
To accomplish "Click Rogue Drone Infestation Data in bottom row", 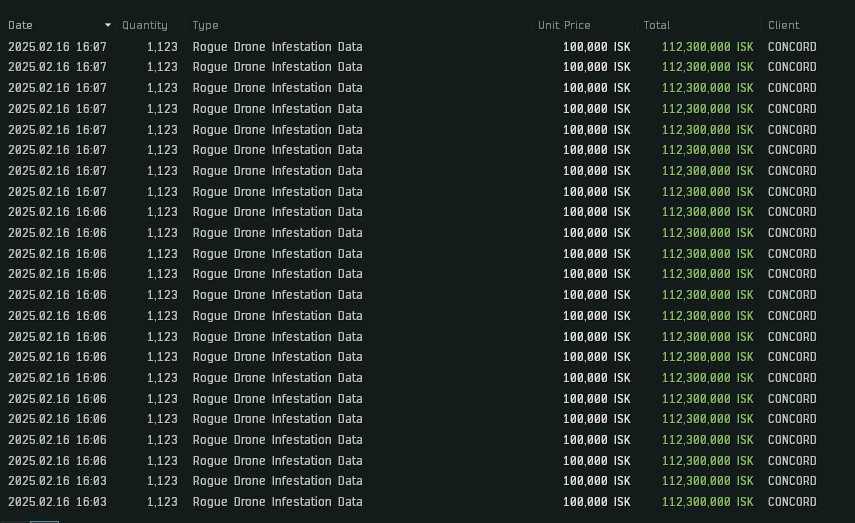I will point(277,502).
